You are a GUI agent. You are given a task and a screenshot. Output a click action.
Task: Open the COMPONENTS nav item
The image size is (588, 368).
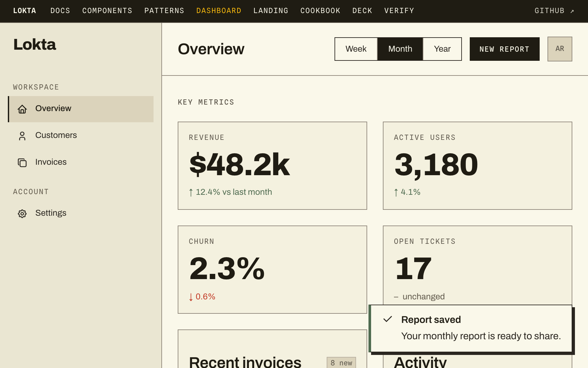coord(107,11)
